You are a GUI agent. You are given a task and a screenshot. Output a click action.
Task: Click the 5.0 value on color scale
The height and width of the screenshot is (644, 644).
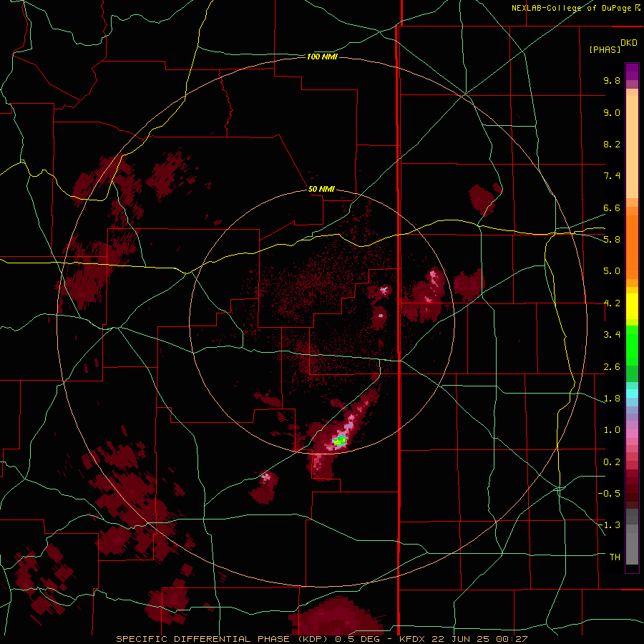pos(612,271)
